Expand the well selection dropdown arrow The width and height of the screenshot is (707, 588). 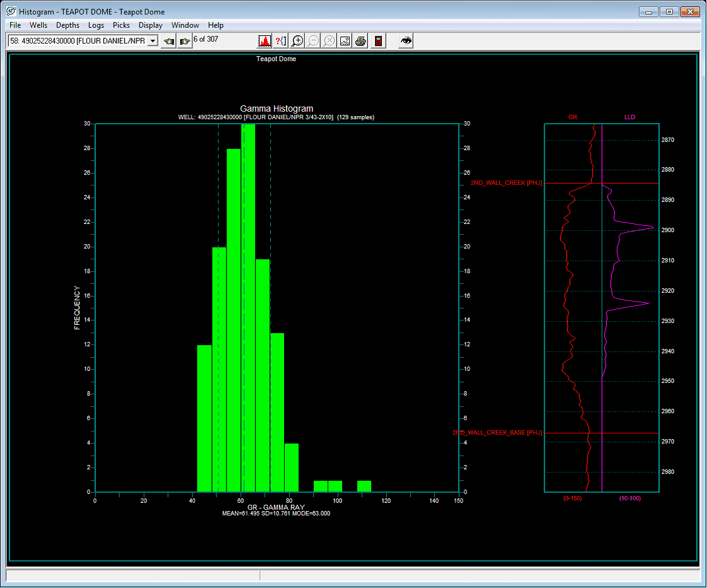pyautogui.click(x=152, y=41)
